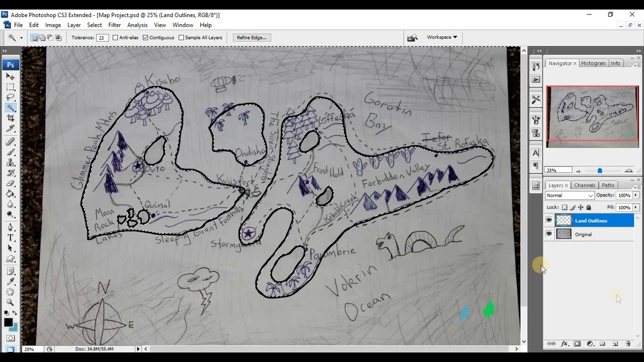Screen dimensions: 644x362
Task: Select the Magic Wand tool
Action: 11,107
